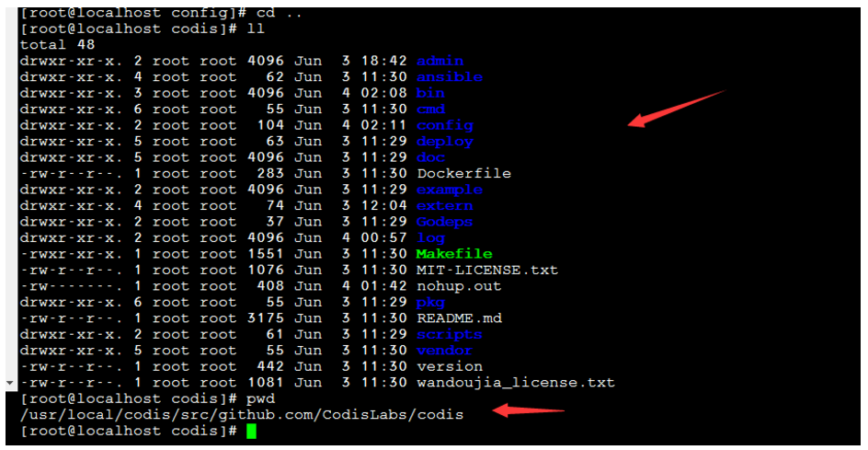The image size is (868, 450).
Task: Select the 'example' directory name
Action: [450, 190]
